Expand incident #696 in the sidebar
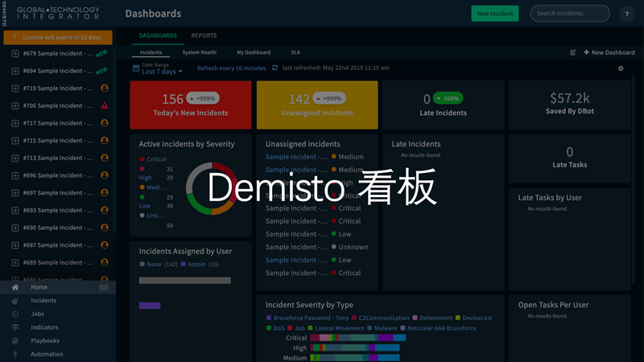644x362 pixels. pyautogui.click(x=15, y=175)
